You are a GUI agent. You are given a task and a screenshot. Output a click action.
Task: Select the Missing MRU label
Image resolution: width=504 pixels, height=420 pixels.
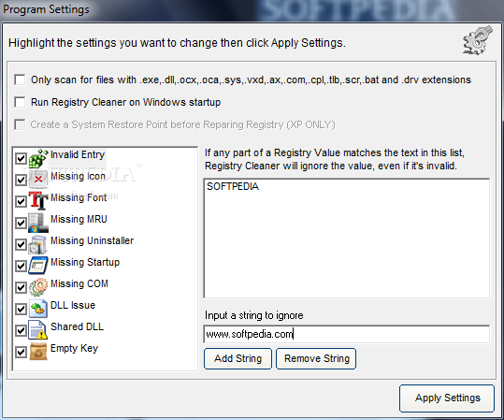pos(79,219)
